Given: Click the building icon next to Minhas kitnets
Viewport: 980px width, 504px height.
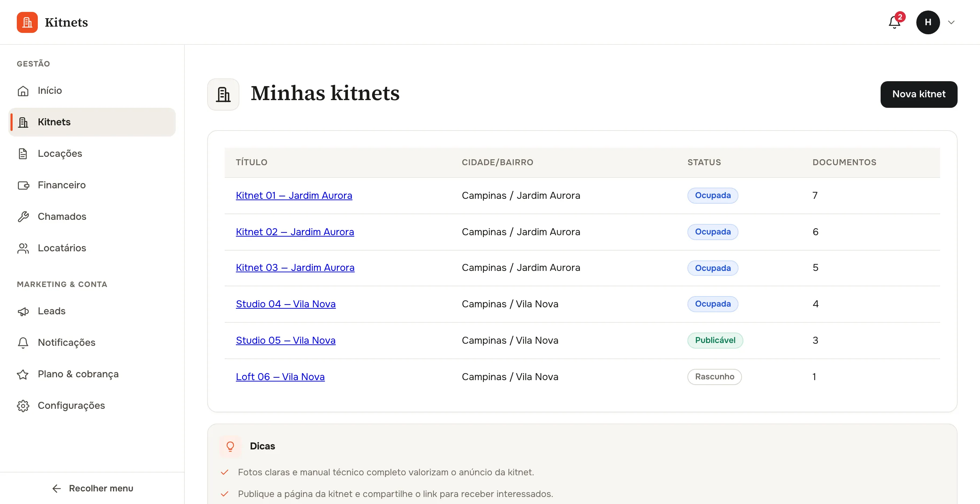Looking at the screenshot, I should point(223,94).
